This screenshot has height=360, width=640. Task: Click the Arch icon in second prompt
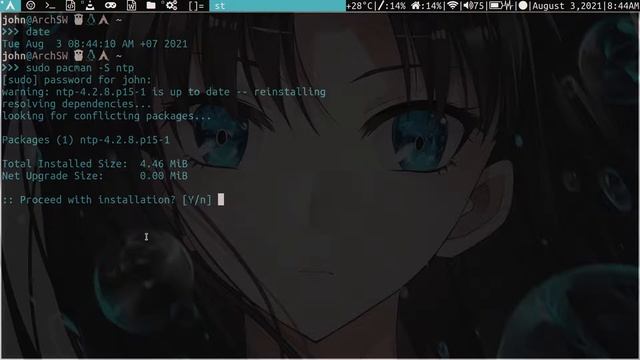point(104,56)
